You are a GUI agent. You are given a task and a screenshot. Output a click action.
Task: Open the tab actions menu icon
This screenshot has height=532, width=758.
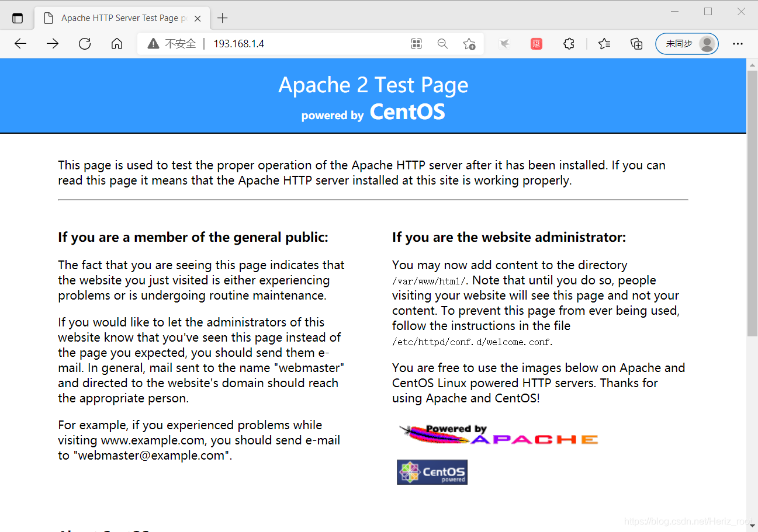18,18
